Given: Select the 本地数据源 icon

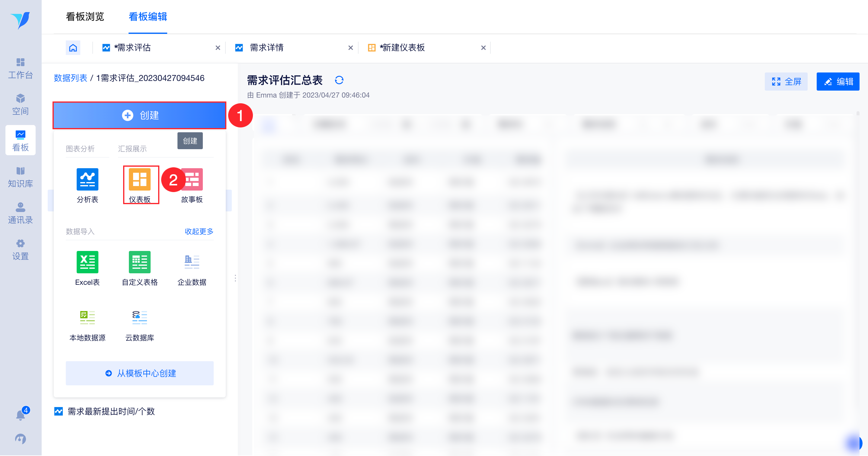Looking at the screenshot, I should [87, 318].
